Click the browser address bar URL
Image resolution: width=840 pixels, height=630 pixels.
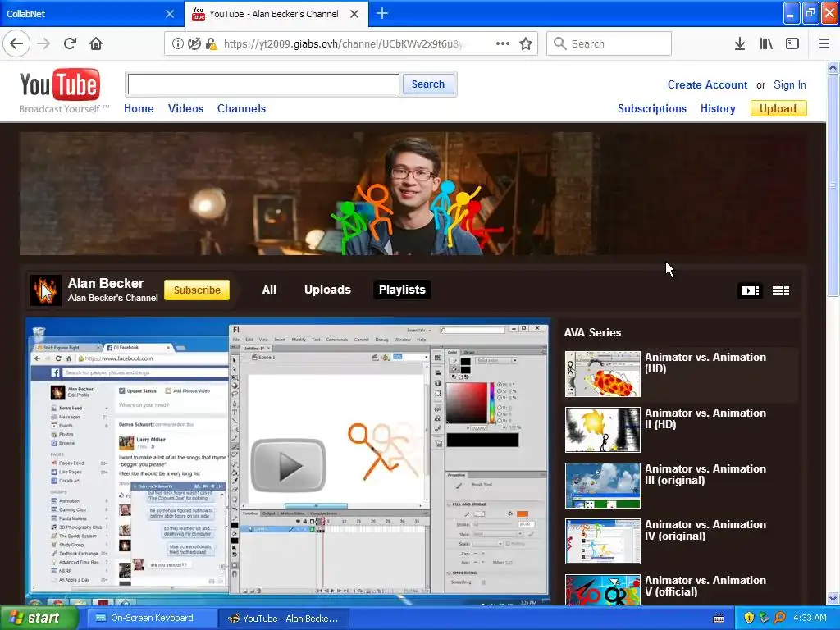345,44
